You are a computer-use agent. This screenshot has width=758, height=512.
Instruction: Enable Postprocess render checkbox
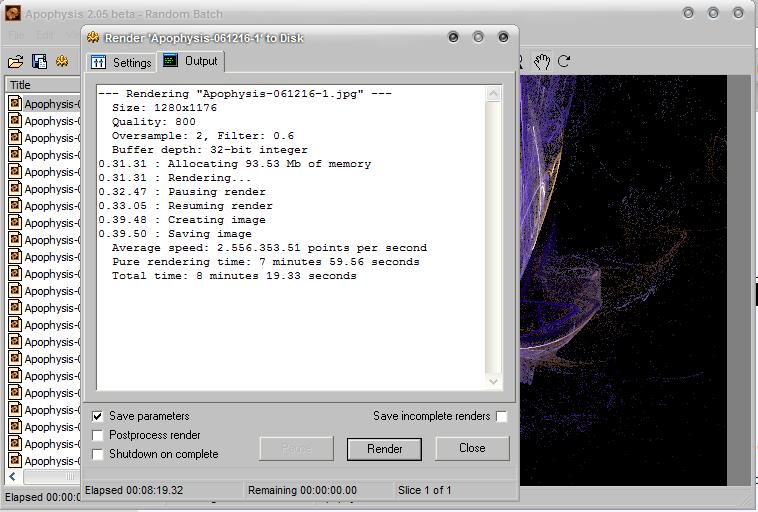(98, 435)
